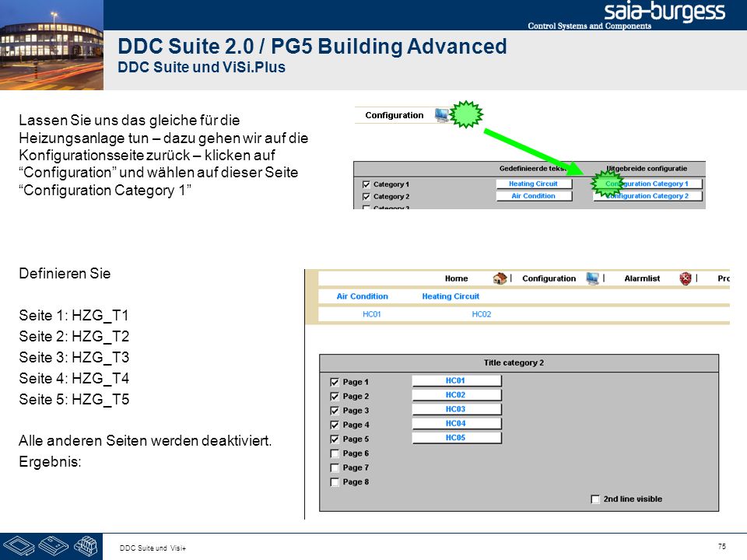Click the saia-burgess logo
Screen dimensions: 747x560
click(x=665, y=12)
